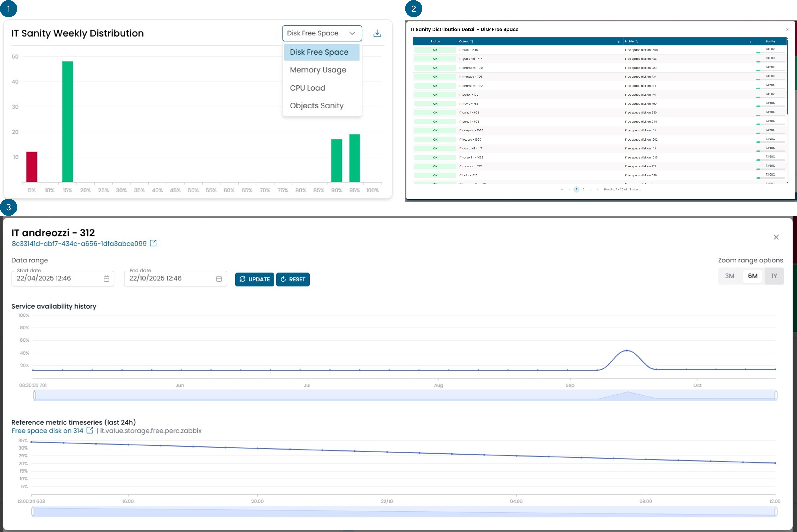The image size is (797, 532).
Task: Open external link next to object UUID
Action: click(x=153, y=243)
